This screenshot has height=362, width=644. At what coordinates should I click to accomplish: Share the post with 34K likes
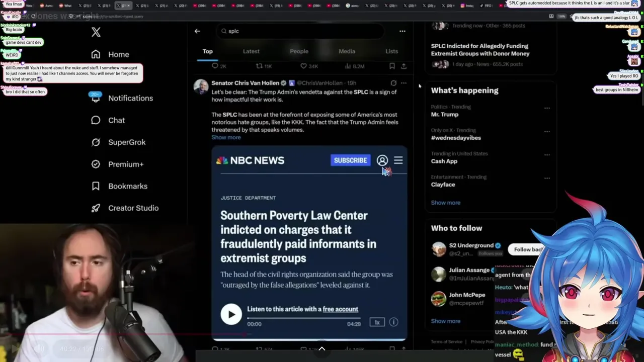[x=404, y=66]
